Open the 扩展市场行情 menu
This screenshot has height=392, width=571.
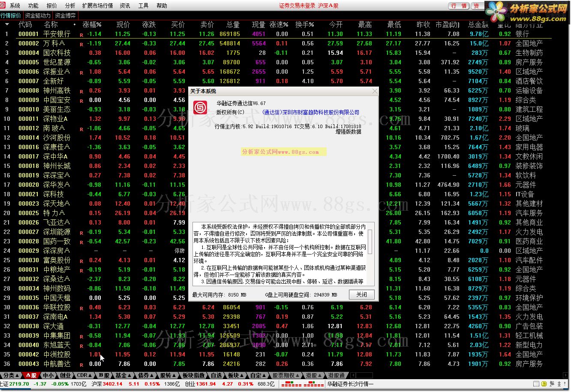[x=97, y=6]
